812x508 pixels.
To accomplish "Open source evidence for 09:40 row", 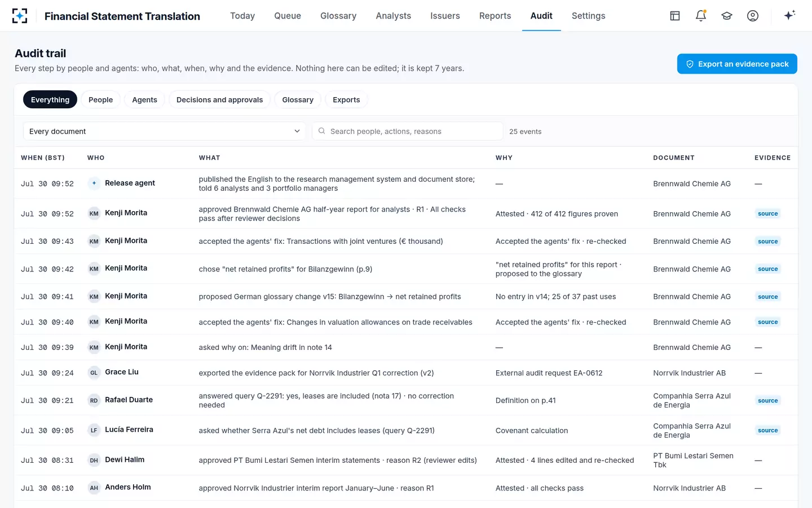I will pyautogui.click(x=767, y=322).
